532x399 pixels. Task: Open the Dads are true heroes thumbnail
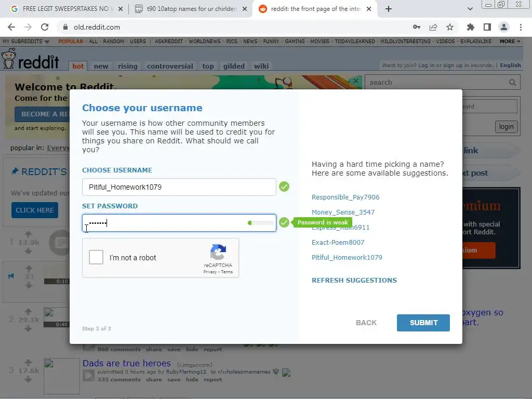point(62,376)
